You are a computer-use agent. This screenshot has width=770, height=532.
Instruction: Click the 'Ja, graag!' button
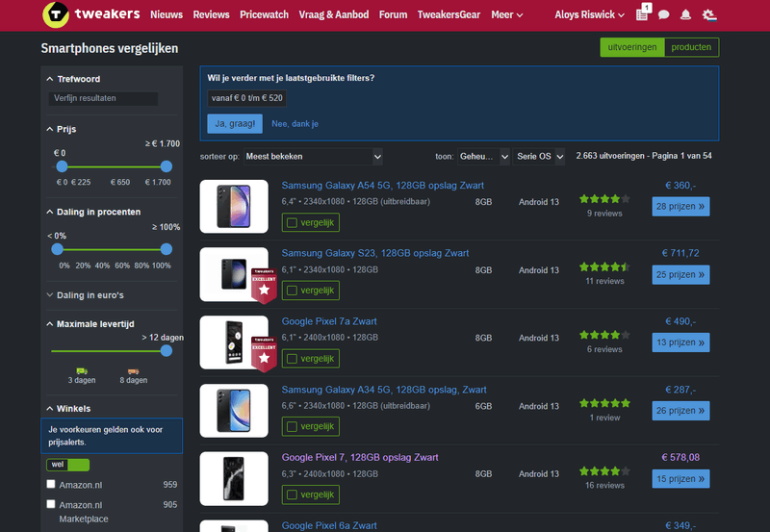pyautogui.click(x=235, y=124)
